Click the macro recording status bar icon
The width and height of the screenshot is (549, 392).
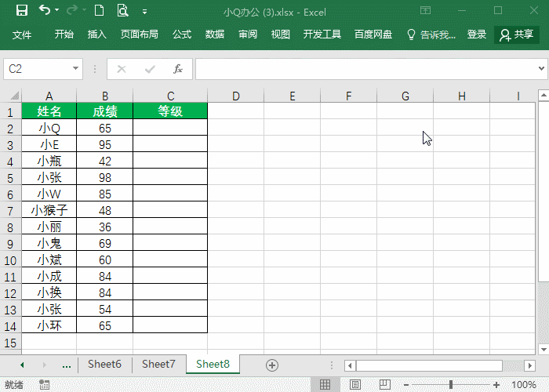click(45, 385)
